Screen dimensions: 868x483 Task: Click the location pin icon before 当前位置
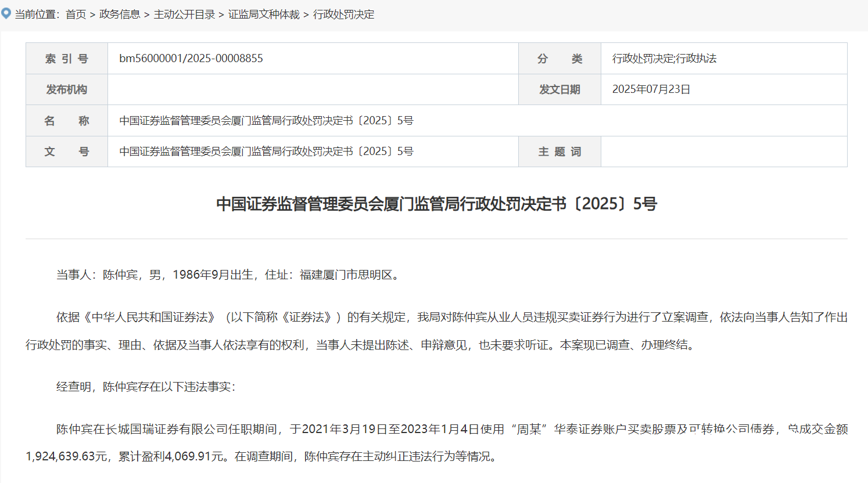click(8, 14)
